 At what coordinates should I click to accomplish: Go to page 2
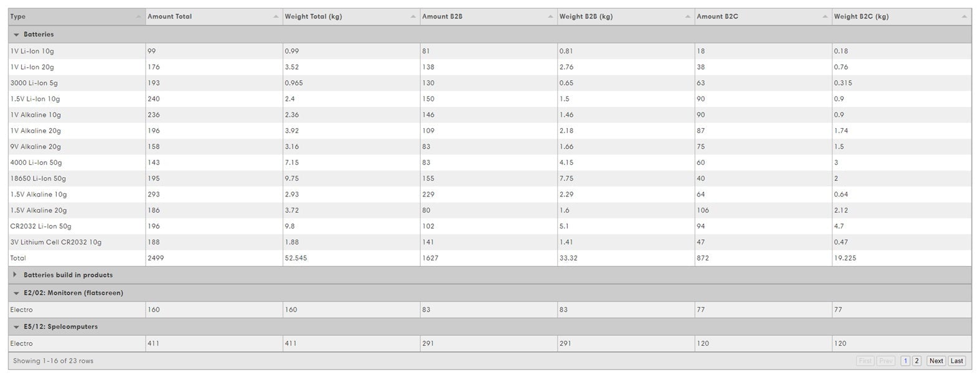point(916,361)
